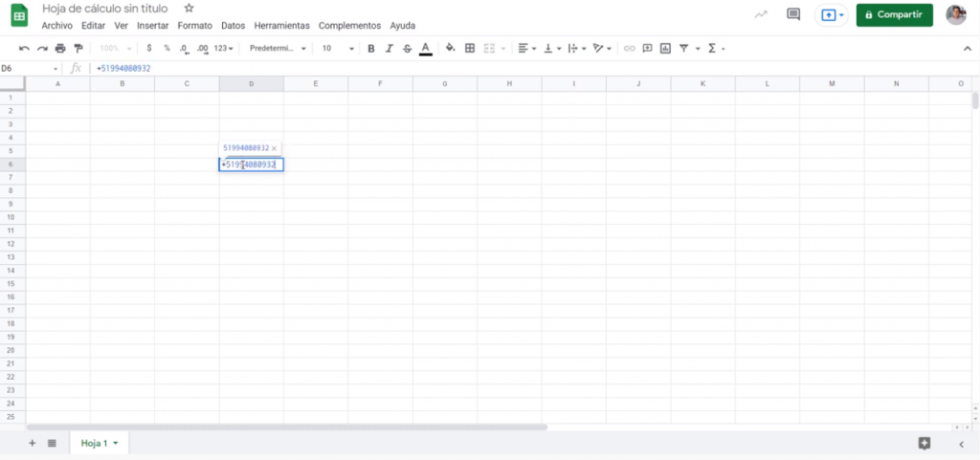980x460 pixels.
Task: Click the star to bookmark document
Action: click(x=189, y=9)
